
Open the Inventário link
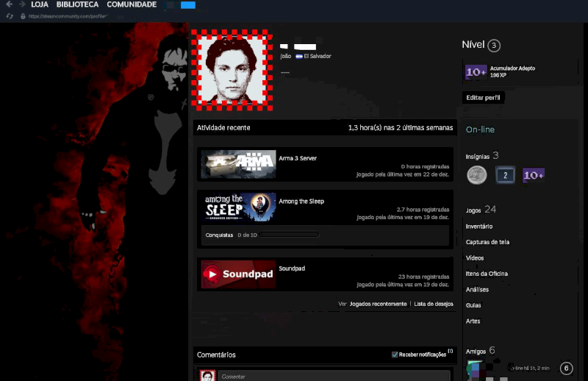(x=479, y=227)
